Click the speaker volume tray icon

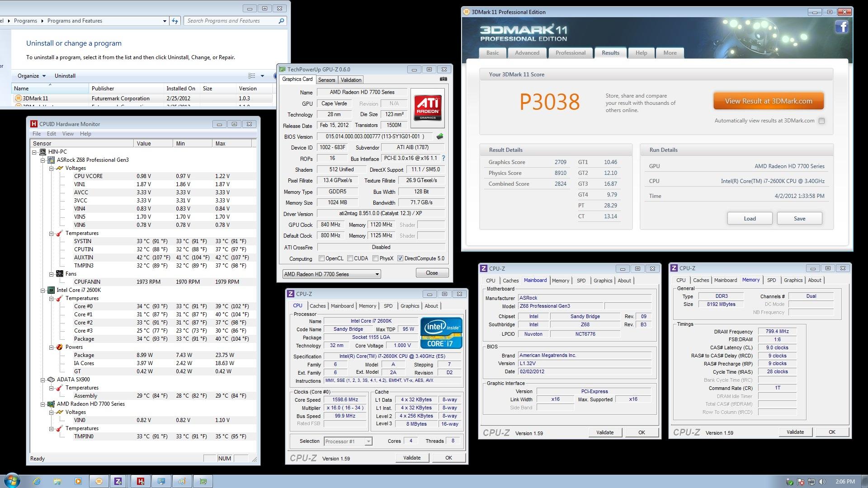822,482
